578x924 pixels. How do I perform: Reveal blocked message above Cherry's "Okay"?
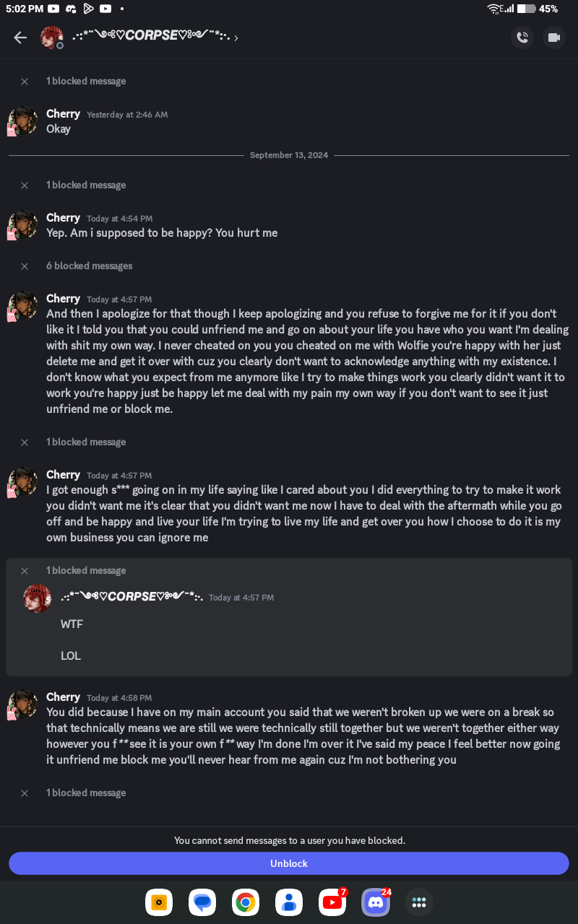[x=85, y=81]
